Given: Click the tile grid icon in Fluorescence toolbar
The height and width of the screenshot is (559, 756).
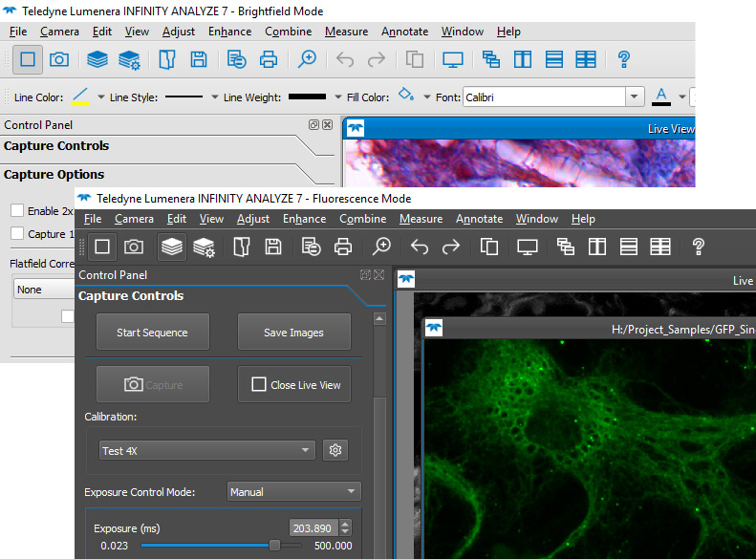Looking at the screenshot, I should (x=660, y=247).
